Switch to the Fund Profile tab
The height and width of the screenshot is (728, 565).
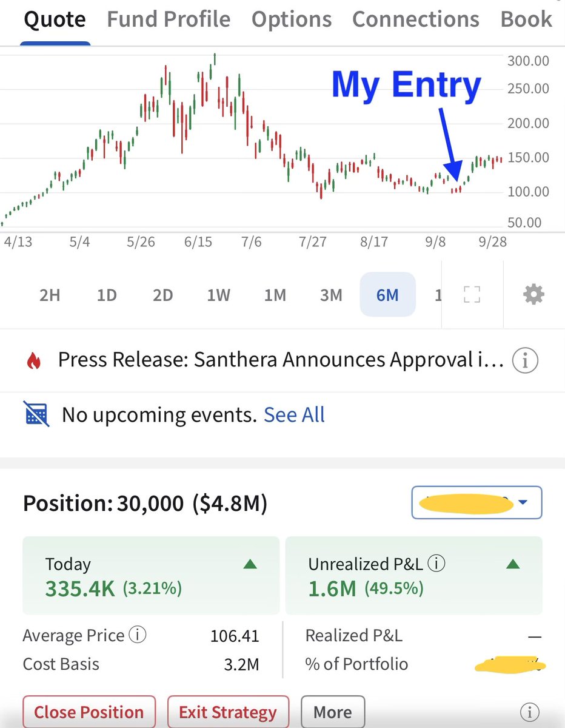coord(169,19)
